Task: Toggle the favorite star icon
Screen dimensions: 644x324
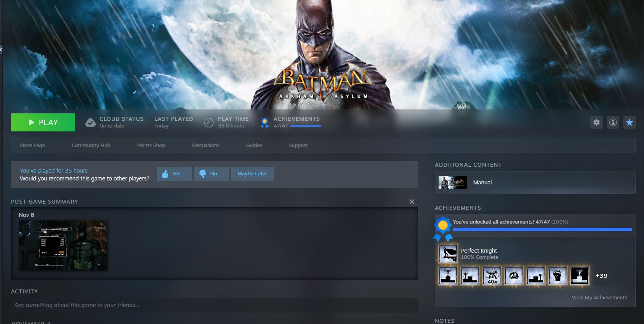Action: coord(629,122)
